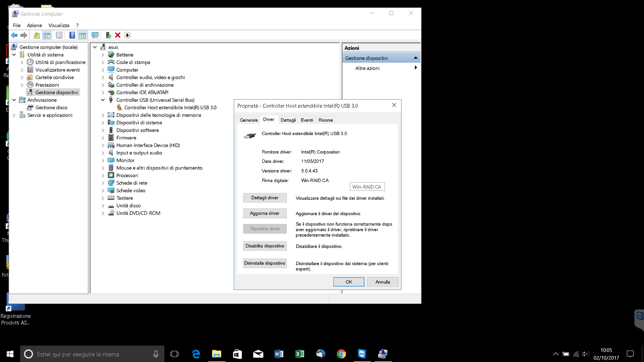644x362 pixels.
Task: Click the Wi-Fi network tray icon
Action: (x=576, y=354)
